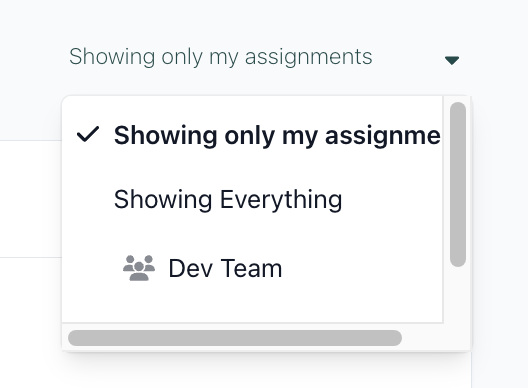Click the vertical scrollbar track beneath its thumb
Screen dimensions: 528x388
coord(458,295)
